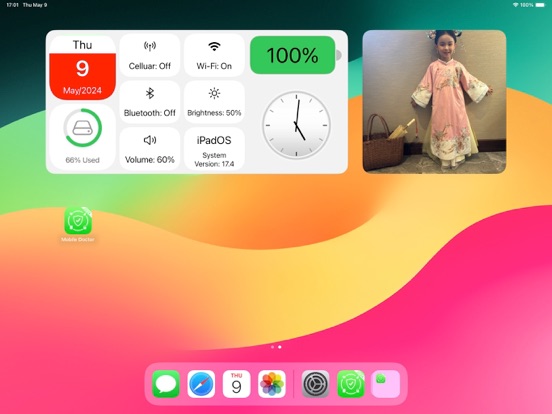Tap the iPadOS System Version tile
Screen dimensions: 552x414
click(214, 149)
